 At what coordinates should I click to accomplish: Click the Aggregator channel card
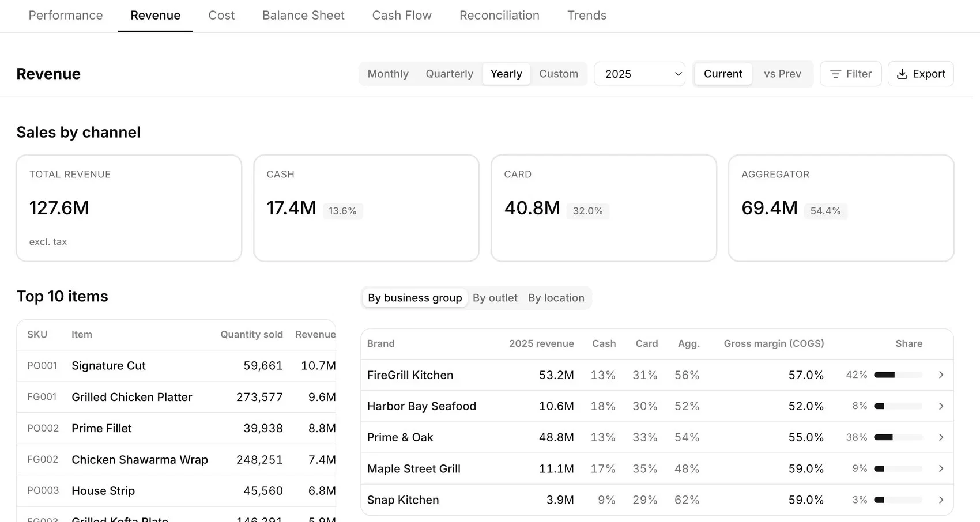(x=841, y=208)
